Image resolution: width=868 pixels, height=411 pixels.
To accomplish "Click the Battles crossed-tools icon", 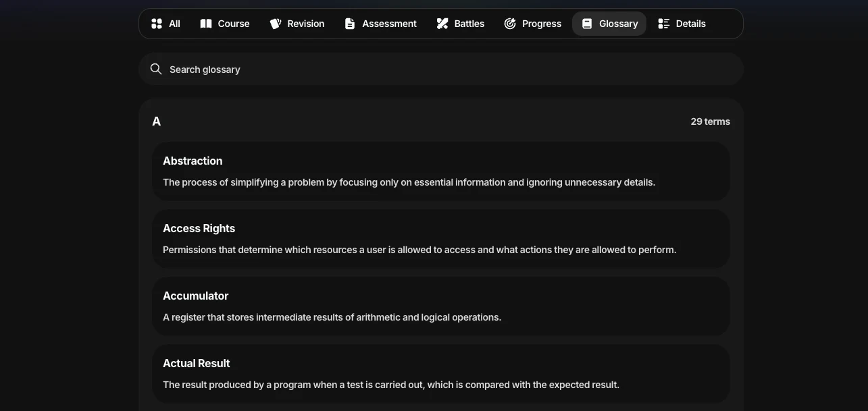I will click(442, 24).
